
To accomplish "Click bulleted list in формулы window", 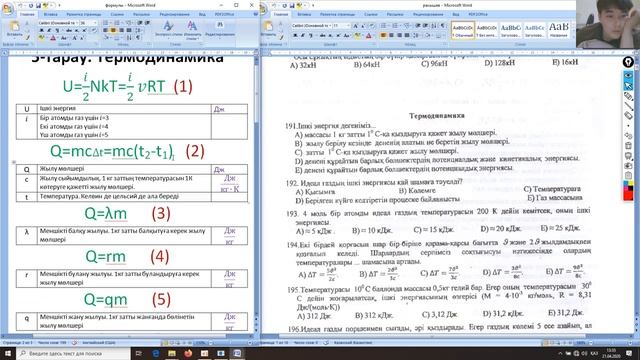I will [x=106, y=23].
